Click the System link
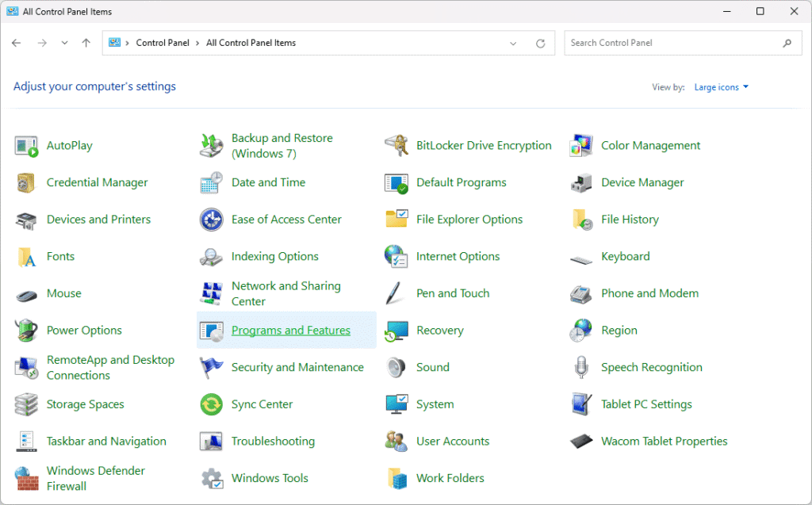 pyautogui.click(x=435, y=404)
